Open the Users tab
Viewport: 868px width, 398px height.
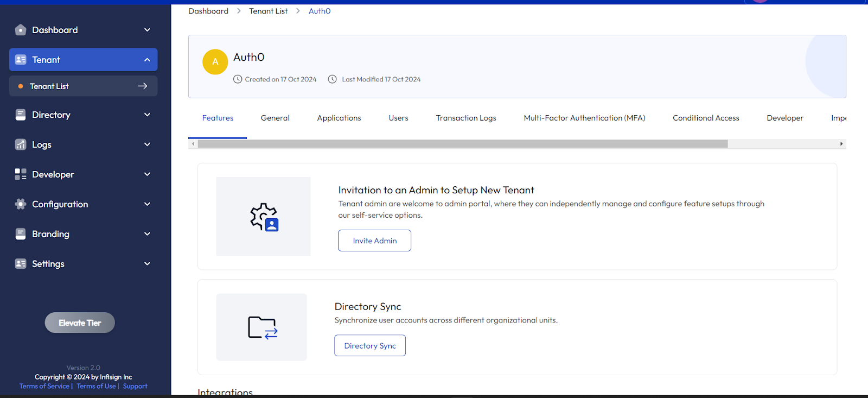tap(398, 118)
